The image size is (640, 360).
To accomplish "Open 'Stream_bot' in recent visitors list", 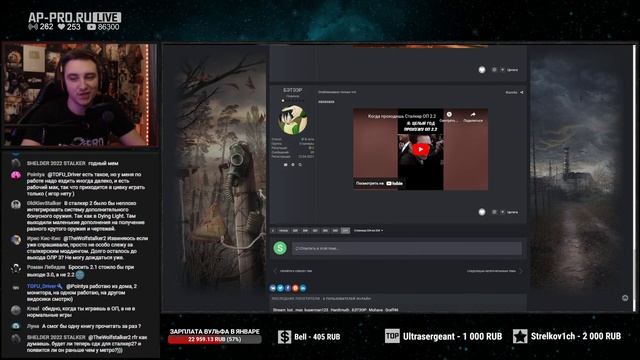I will click(283, 310).
